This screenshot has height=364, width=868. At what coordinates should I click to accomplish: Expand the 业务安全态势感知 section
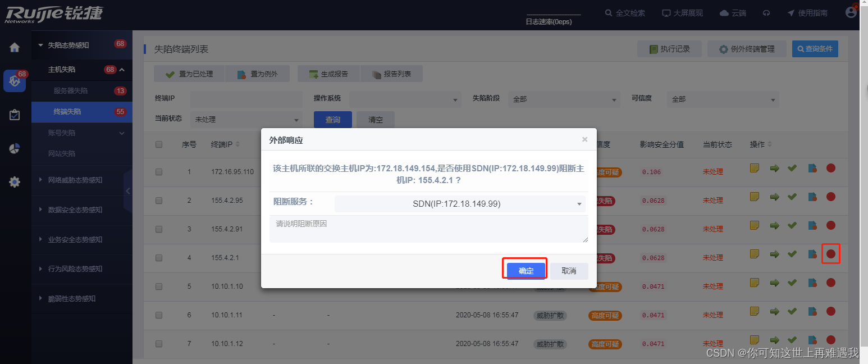point(82,240)
